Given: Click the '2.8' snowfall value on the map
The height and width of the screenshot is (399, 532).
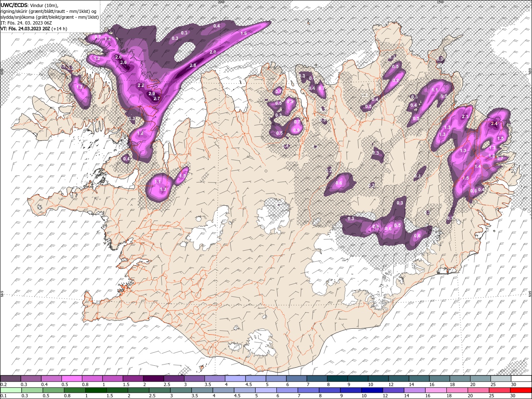Looking at the screenshot, I should click(x=193, y=65).
